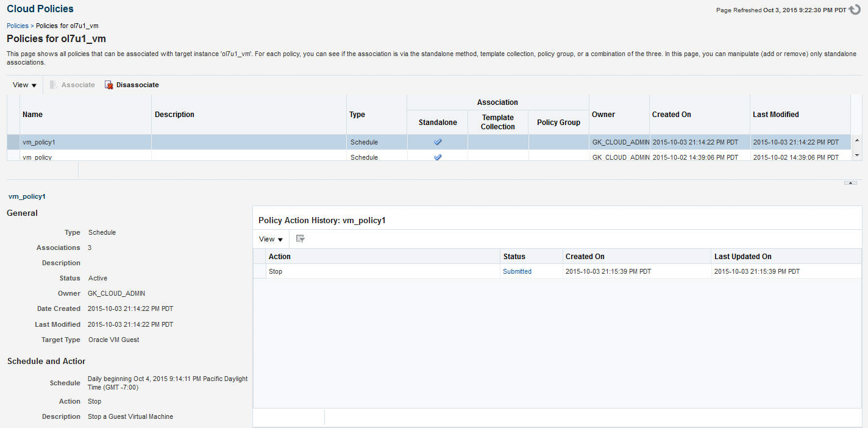Screen dimensions: 868x428
Task: Click the Cloud Policies page title
Action: [x=40, y=9]
